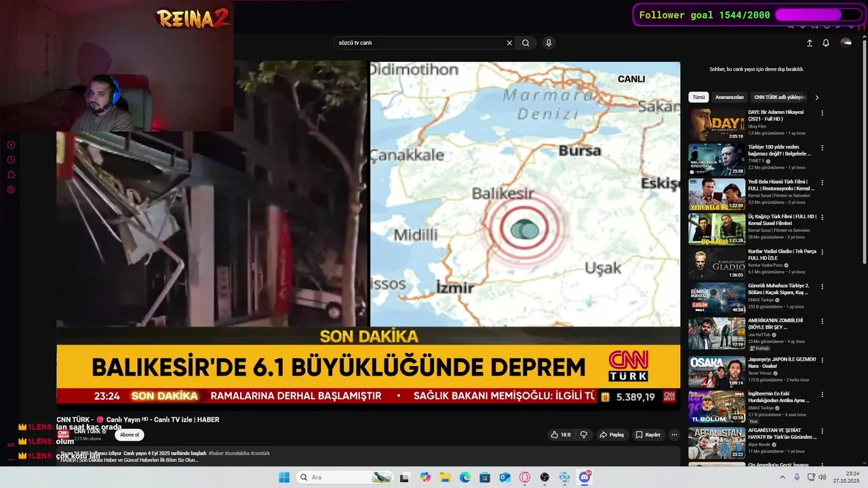Open options for Kurtlar Vadisi Gladio video
This screenshot has width=868, height=488.
[x=822, y=252]
